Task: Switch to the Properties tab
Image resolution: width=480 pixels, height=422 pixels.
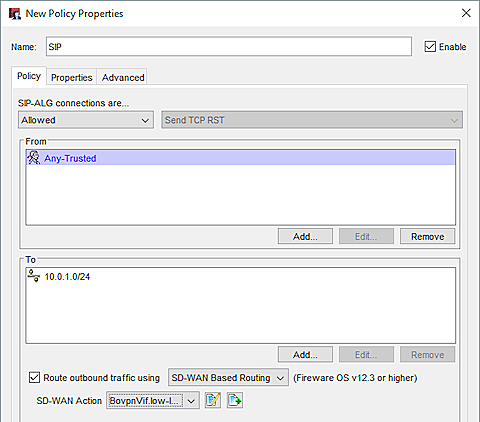Action: [x=72, y=77]
